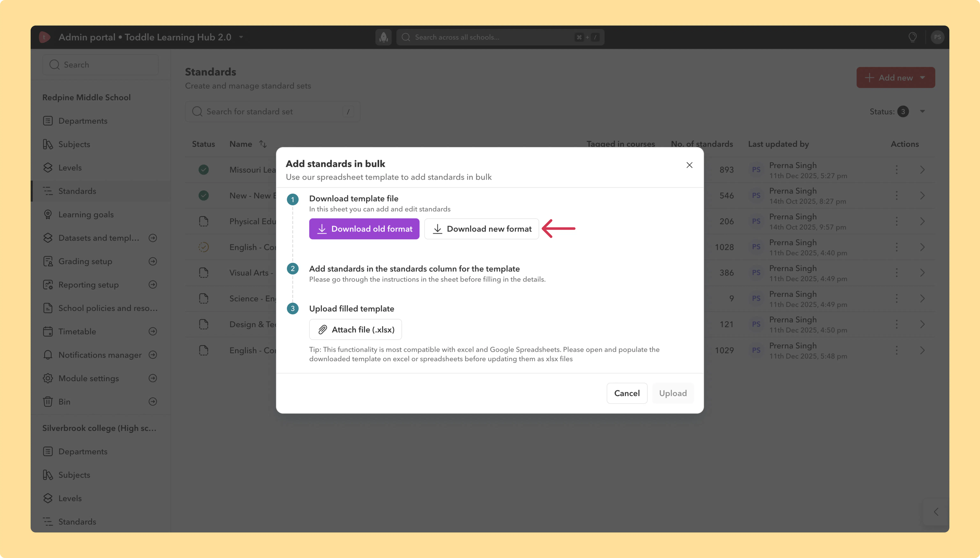Viewport: 980px width, 558px height.
Task: Open Departments under Silverbrook college
Action: (x=101, y=451)
